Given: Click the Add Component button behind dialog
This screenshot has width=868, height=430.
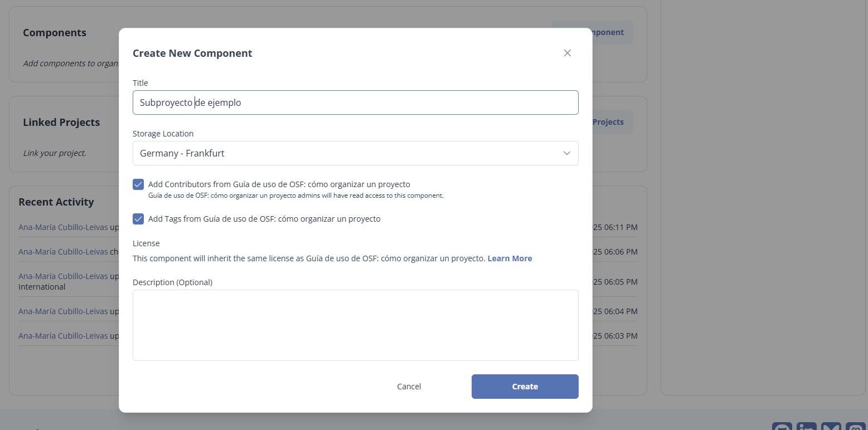Looking at the screenshot, I should 612,32.
